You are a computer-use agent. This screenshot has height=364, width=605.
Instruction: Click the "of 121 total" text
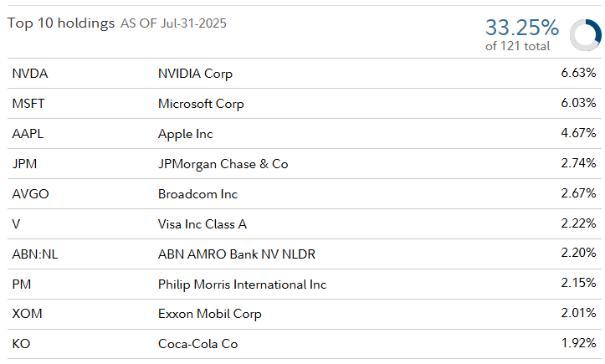517,46
